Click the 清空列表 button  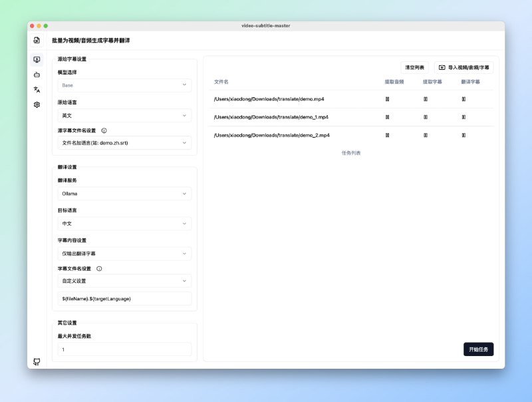pyautogui.click(x=414, y=68)
